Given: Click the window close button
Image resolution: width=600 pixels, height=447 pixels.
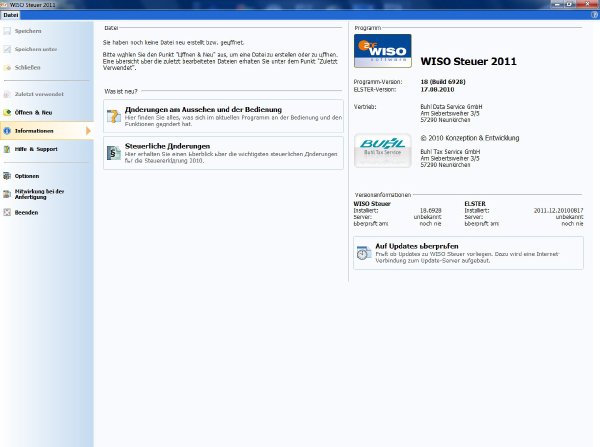Looking at the screenshot, I should (x=588, y=4).
